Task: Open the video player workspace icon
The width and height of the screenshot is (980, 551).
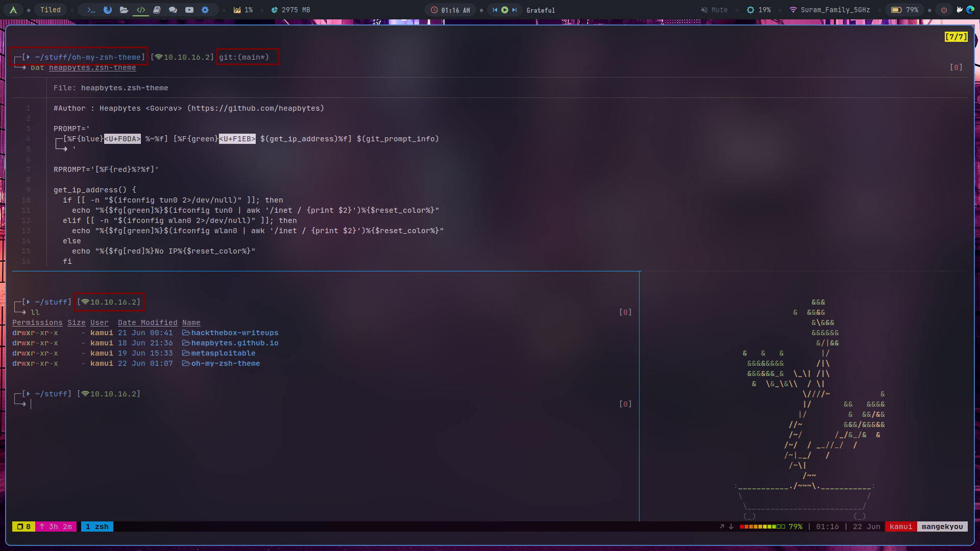Action: point(189,10)
